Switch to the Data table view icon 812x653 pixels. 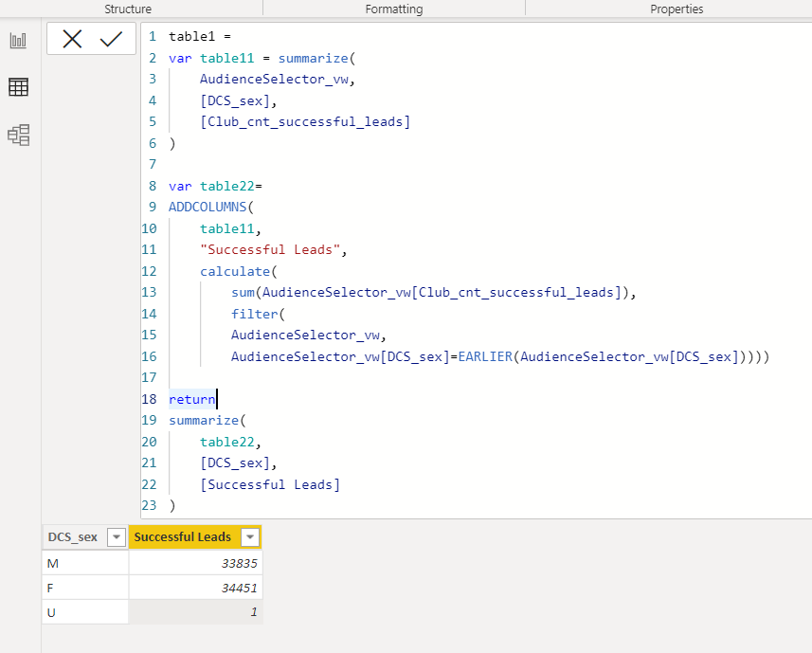click(x=18, y=87)
